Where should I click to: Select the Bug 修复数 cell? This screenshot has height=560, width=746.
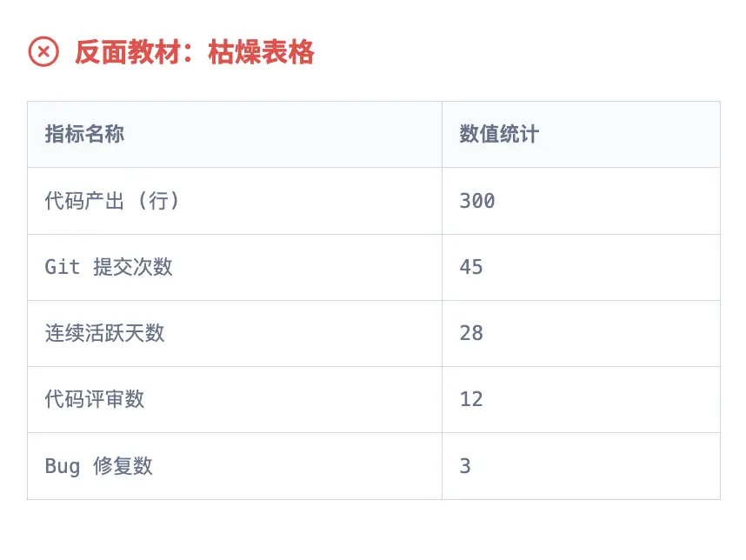(x=98, y=466)
